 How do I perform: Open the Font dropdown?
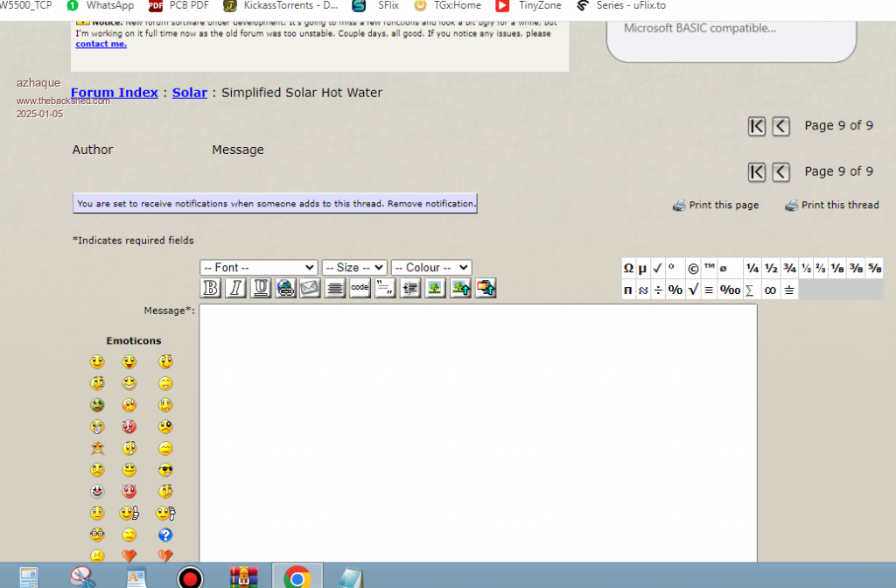point(258,268)
